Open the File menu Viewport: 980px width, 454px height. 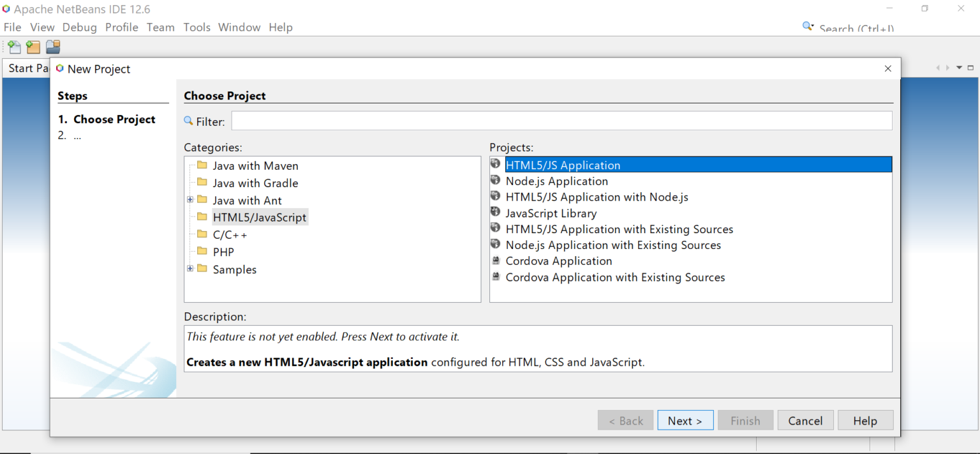pyautogui.click(x=12, y=27)
